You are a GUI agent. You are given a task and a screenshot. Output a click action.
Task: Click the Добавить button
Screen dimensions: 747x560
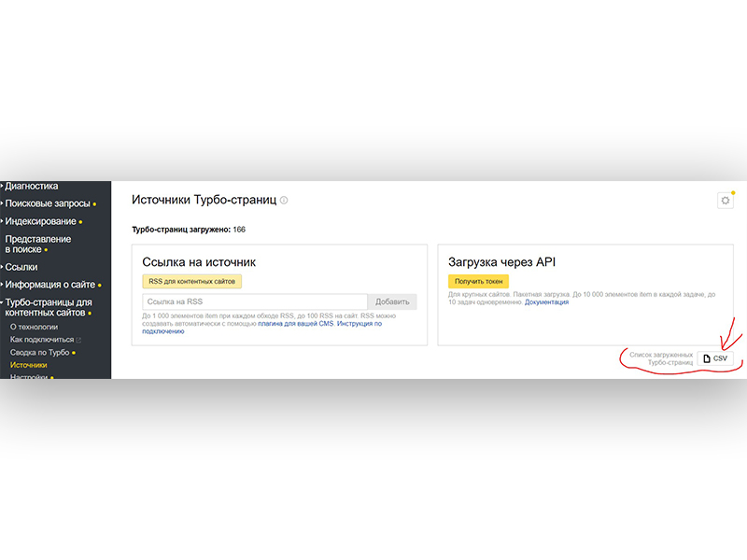pyautogui.click(x=392, y=301)
